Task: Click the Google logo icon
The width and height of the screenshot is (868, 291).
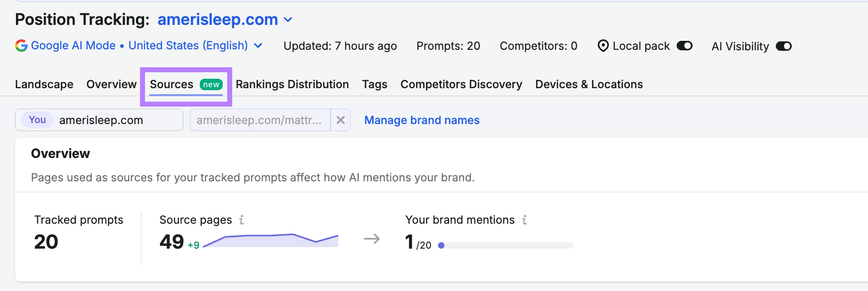Action: (x=21, y=46)
